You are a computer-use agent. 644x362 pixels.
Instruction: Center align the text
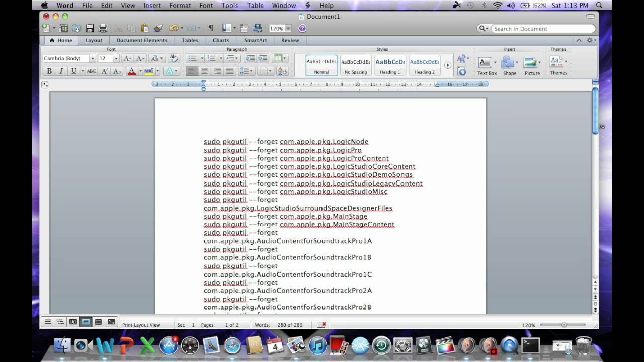pos(204,71)
